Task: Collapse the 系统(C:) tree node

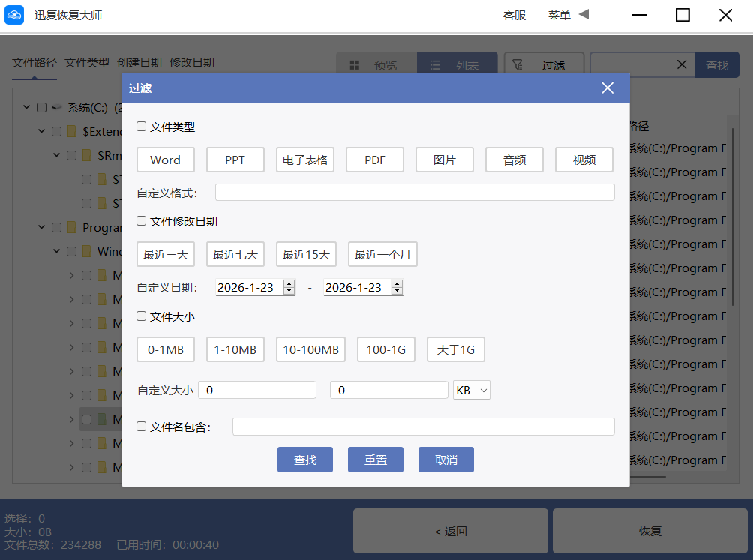Action: pos(26,107)
